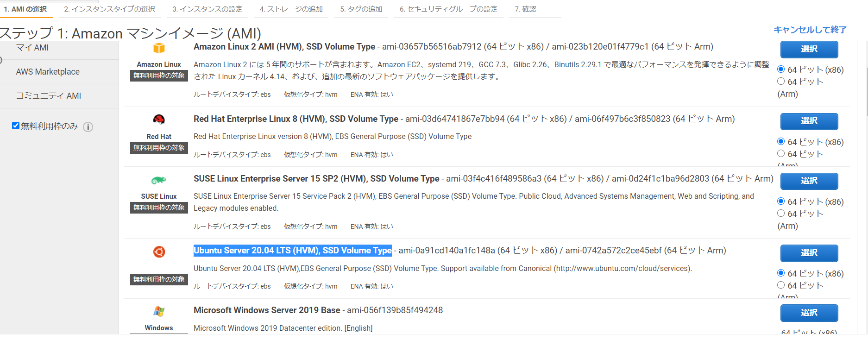868x359 pixels.
Task: Click 無料利用枠の対象 badge under Red Hat
Action: tap(159, 148)
